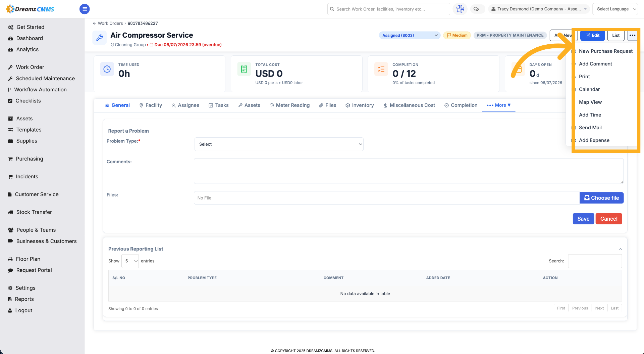Click the blue Save button
Viewport: 644px width, 354px height.
point(583,219)
